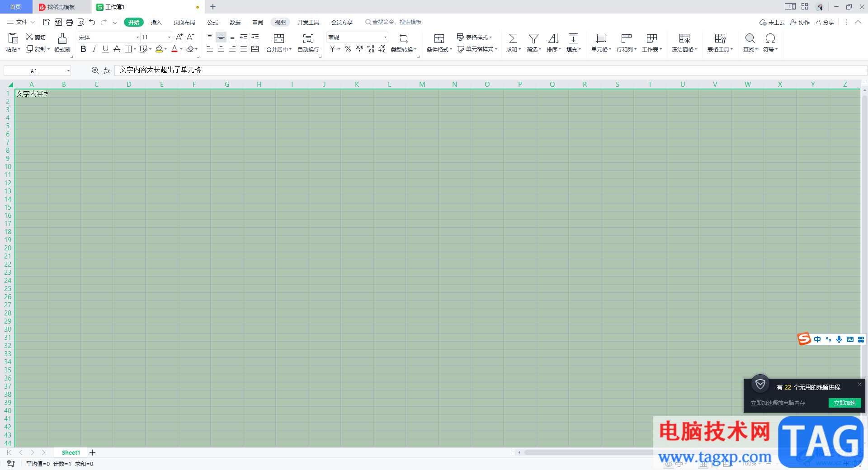Click the insert function fx icon
The width and height of the screenshot is (868, 470).
coord(107,70)
